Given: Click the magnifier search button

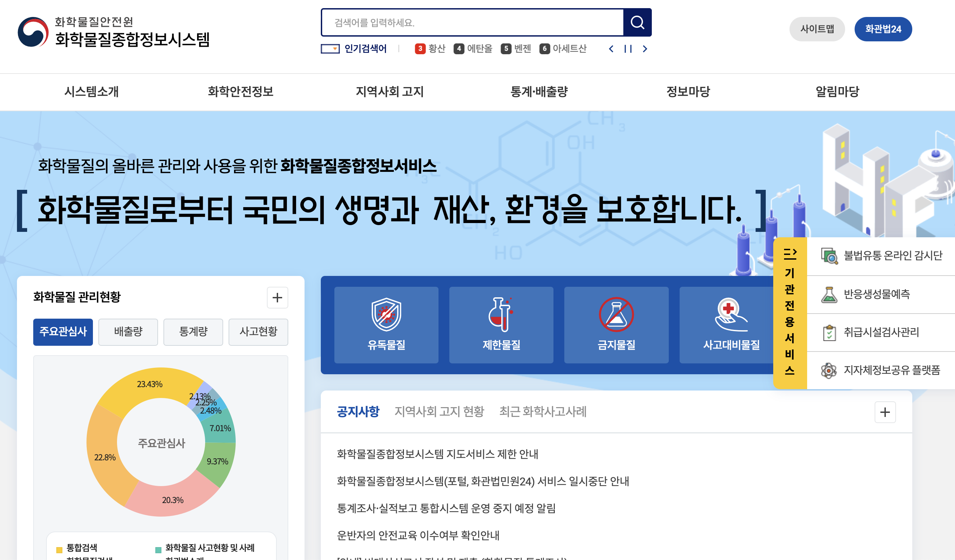Looking at the screenshot, I should pos(637,22).
